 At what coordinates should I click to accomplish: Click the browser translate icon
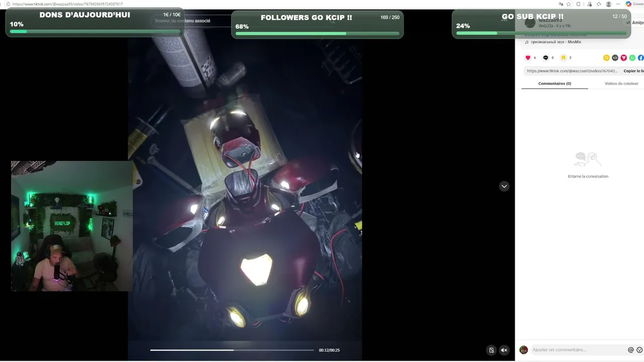point(561,4)
